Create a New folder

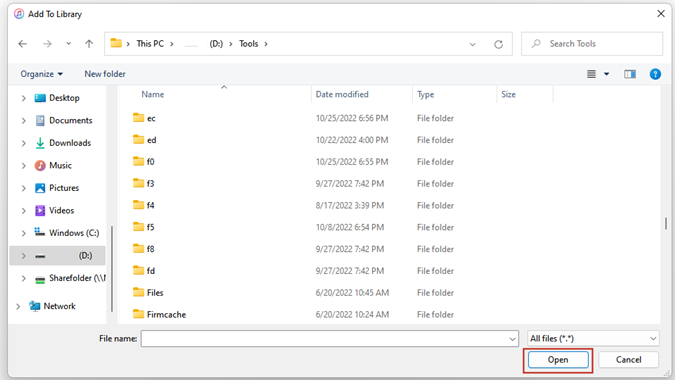pyautogui.click(x=105, y=74)
